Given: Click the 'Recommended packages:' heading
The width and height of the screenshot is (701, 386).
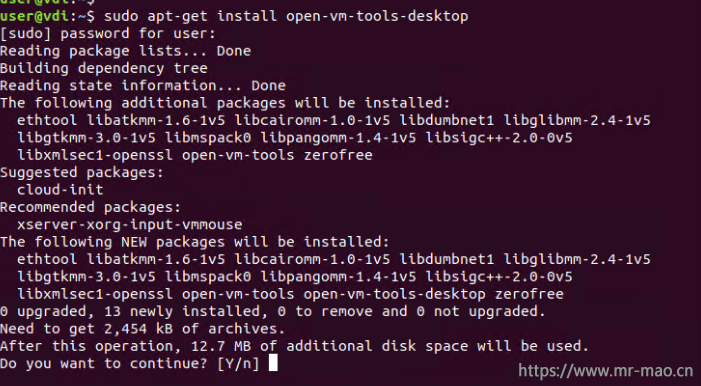Looking at the screenshot, I should click(x=90, y=207).
